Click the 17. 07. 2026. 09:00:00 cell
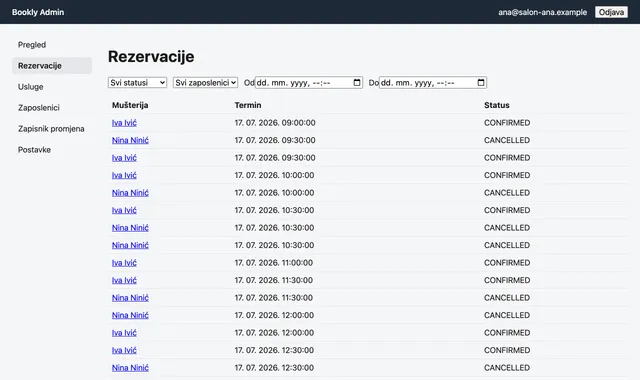The width and height of the screenshot is (640, 380). pos(275,123)
